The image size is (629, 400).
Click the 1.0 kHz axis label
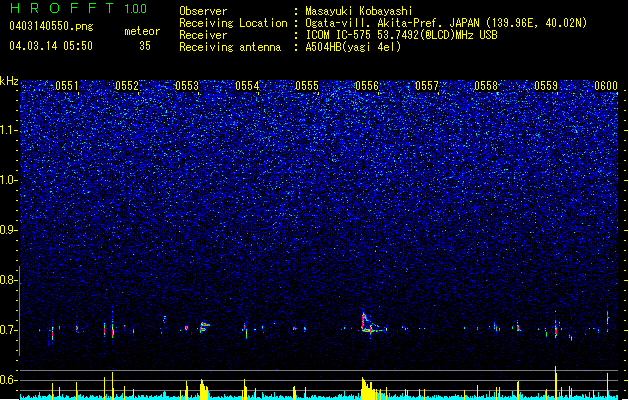(9, 180)
